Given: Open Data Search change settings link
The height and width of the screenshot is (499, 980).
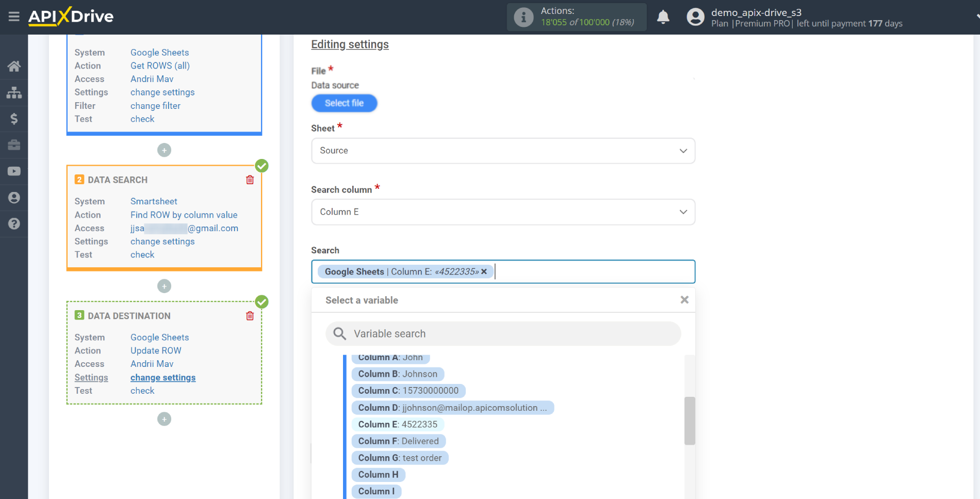Looking at the screenshot, I should 162,242.
